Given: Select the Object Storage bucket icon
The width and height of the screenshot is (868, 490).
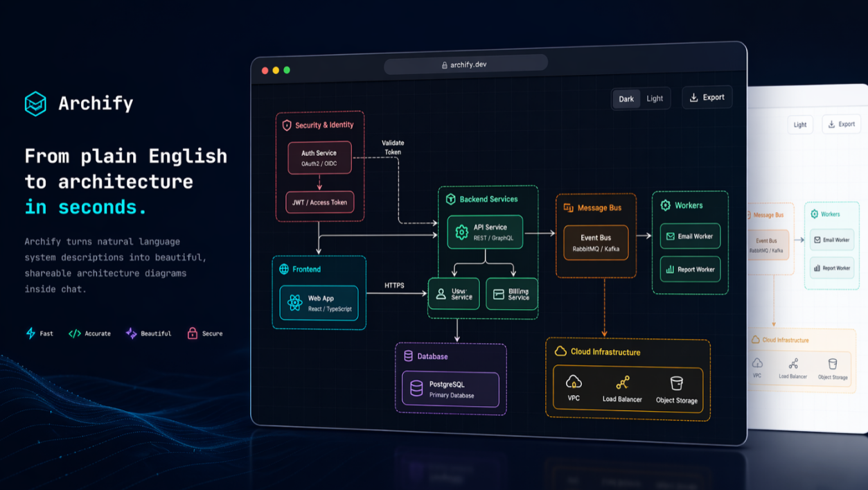Looking at the screenshot, I should coord(677,383).
